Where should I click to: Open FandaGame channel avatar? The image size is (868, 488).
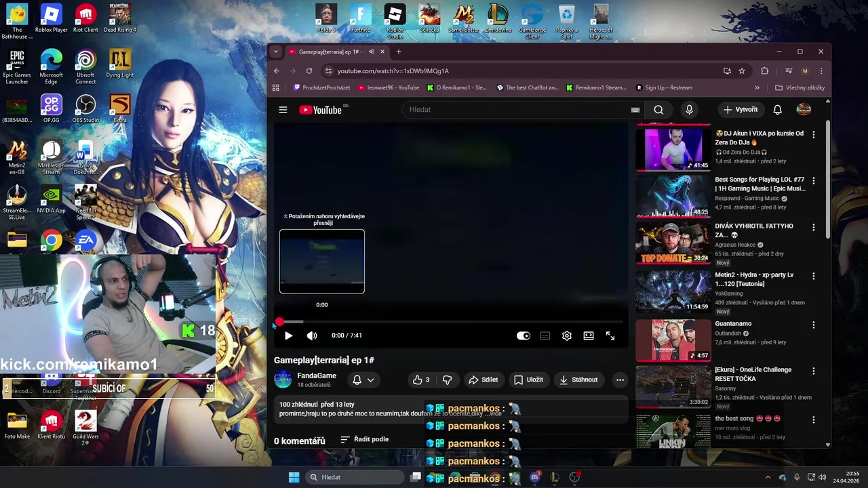click(x=283, y=380)
